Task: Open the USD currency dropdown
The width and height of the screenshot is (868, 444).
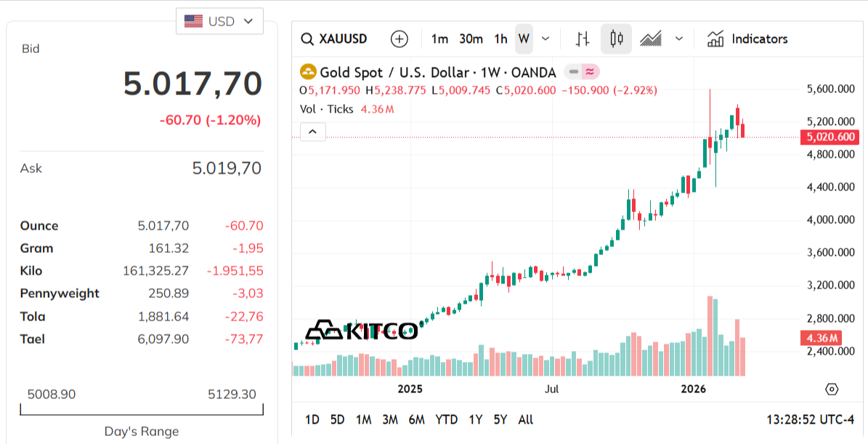Action: click(219, 21)
